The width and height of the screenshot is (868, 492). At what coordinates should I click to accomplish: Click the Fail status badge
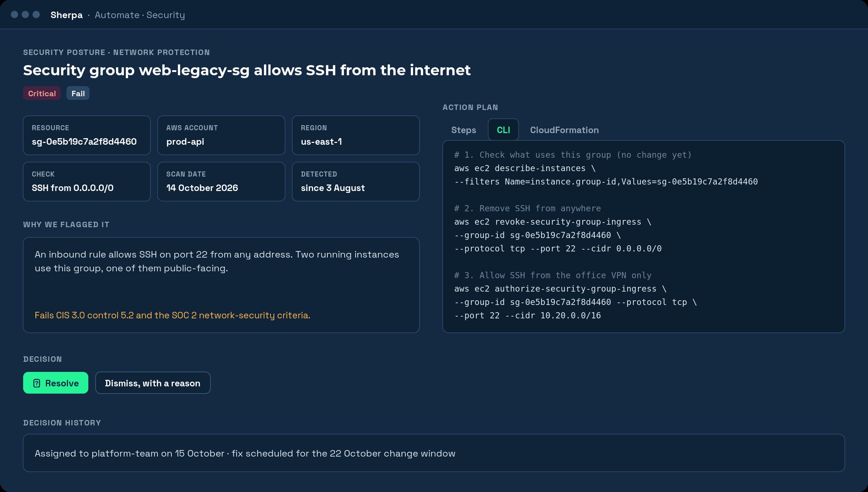coord(78,93)
